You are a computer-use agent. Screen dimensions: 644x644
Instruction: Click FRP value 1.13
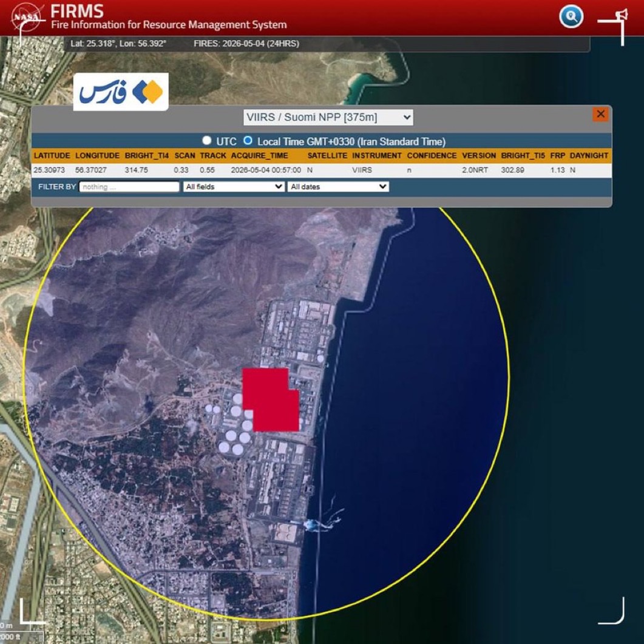[x=557, y=170]
